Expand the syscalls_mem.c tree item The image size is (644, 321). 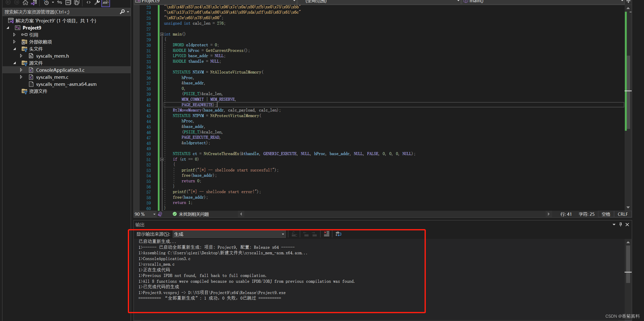point(21,77)
